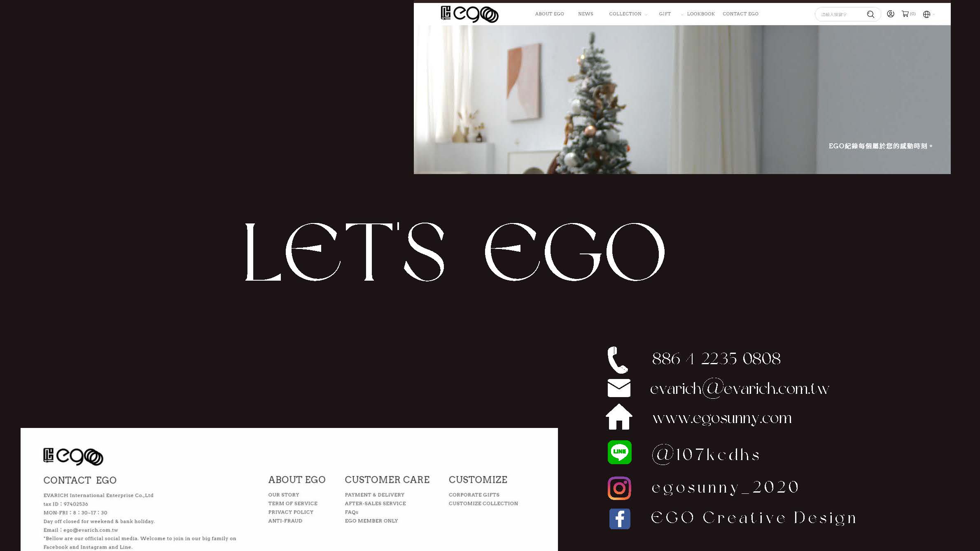The width and height of the screenshot is (980, 551).
Task: Open the NEWS menu item
Action: [x=586, y=14]
